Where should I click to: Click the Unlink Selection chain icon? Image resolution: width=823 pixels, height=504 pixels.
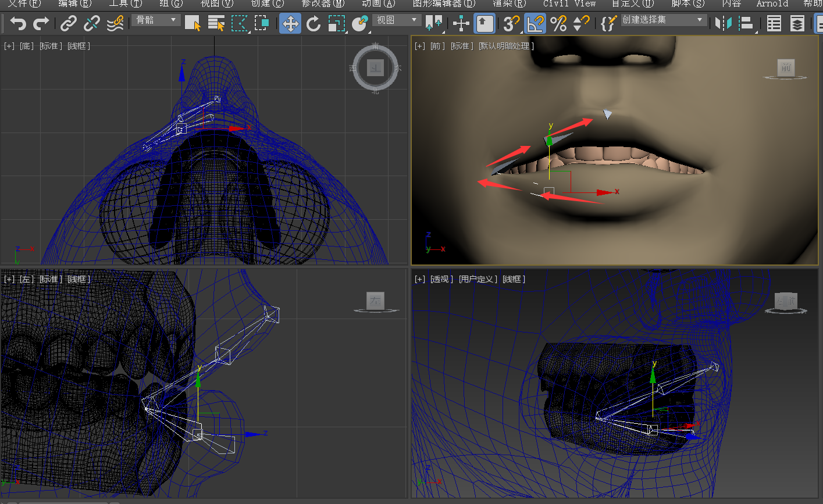click(x=92, y=24)
